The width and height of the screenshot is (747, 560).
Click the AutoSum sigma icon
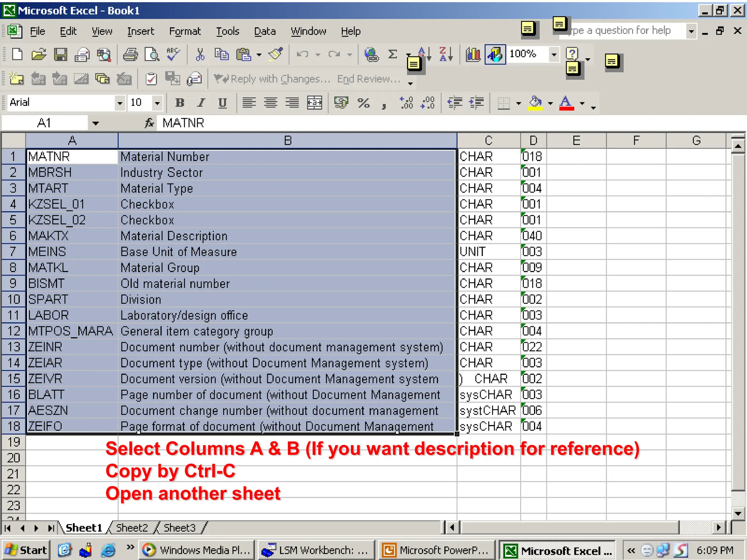pyautogui.click(x=392, y=55)
